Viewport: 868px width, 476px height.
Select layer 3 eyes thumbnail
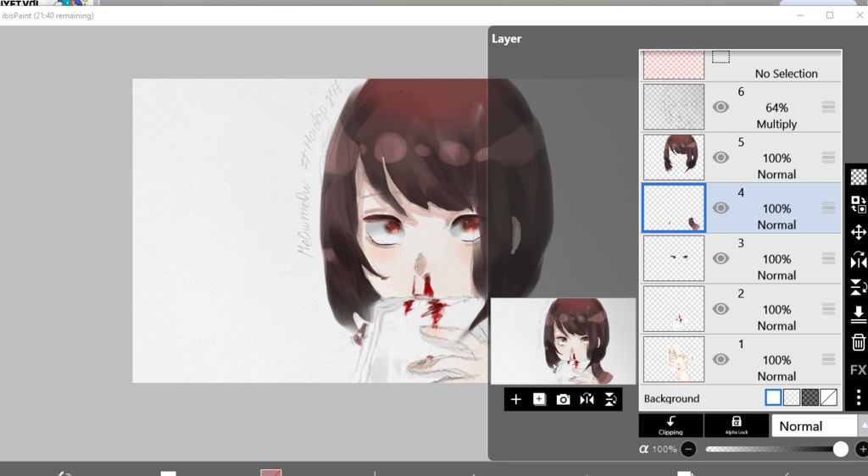pyautogui.click(x=674, y=258)
